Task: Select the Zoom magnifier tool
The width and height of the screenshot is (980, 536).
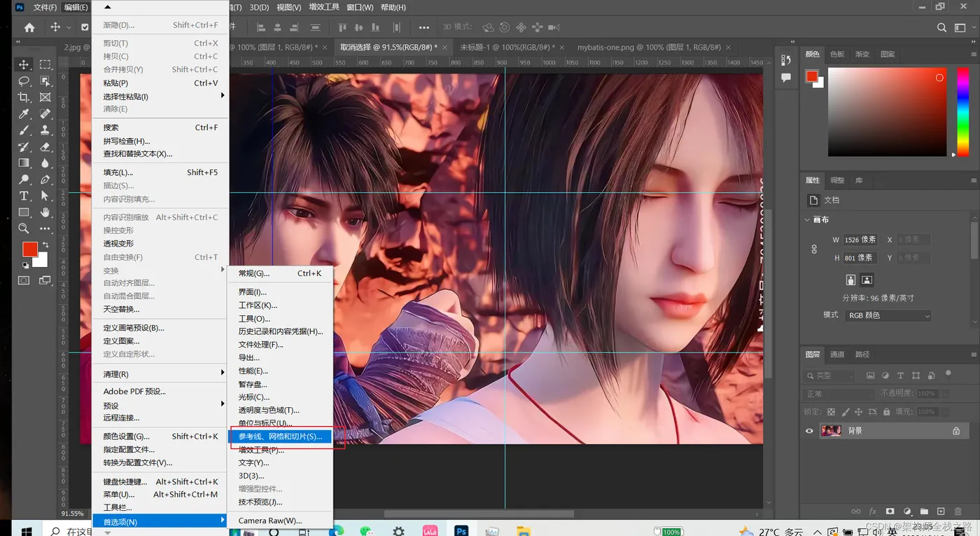Action: point(24,228)
